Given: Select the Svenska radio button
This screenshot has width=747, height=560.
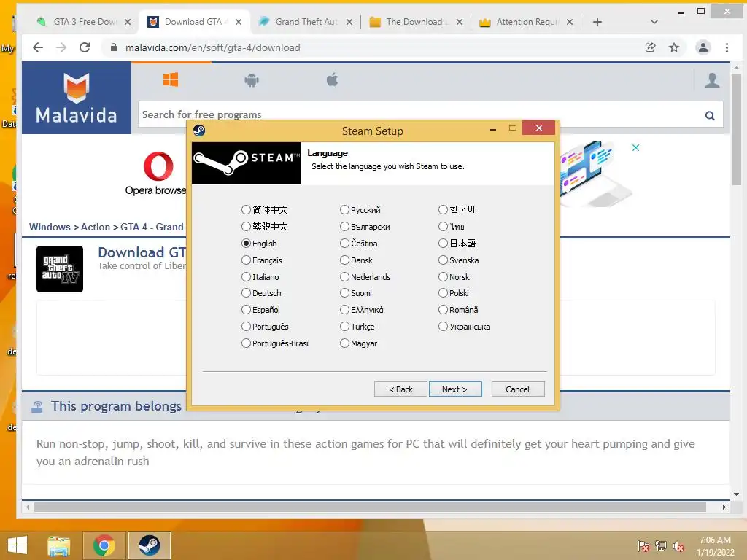Looking at the screenshot, I should click(x=443, y=260).
